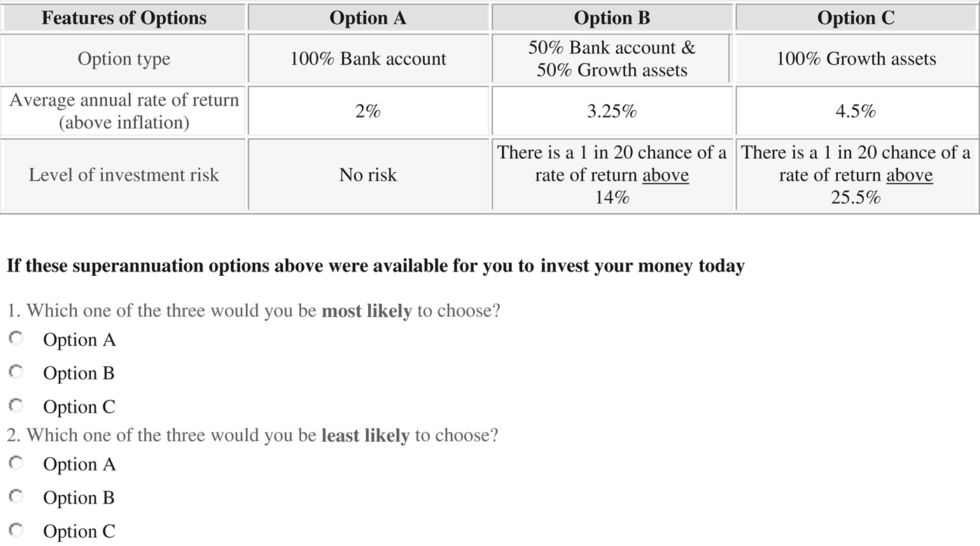Click the Option C column header
The image size is (980, 546).
point(856,17)
